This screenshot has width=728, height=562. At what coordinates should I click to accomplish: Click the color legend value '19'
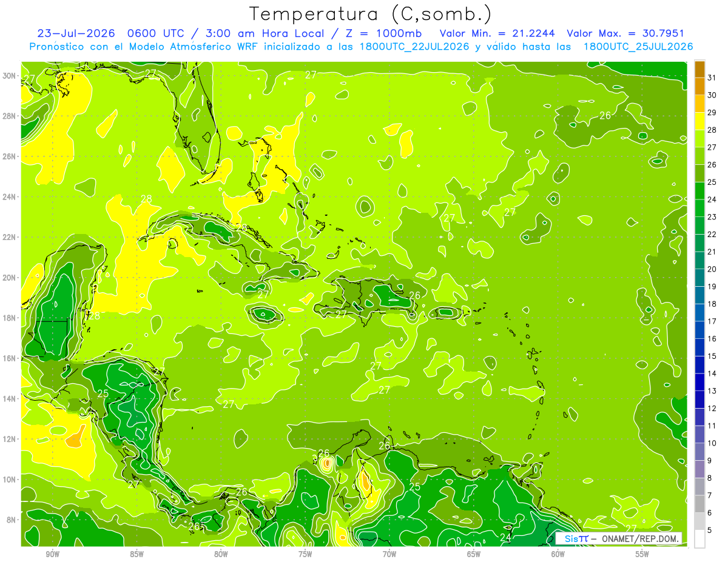click(x=712, y=287)
